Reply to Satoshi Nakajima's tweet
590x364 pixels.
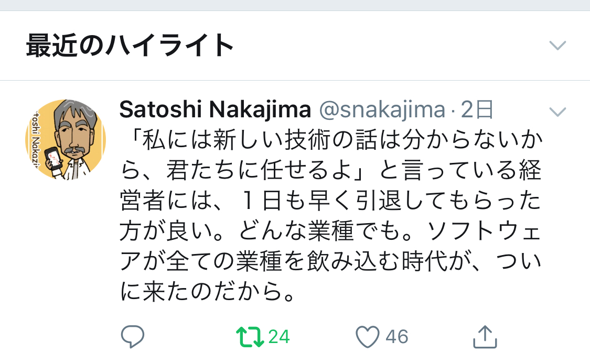pyautogui.click(x=133, y=337)
